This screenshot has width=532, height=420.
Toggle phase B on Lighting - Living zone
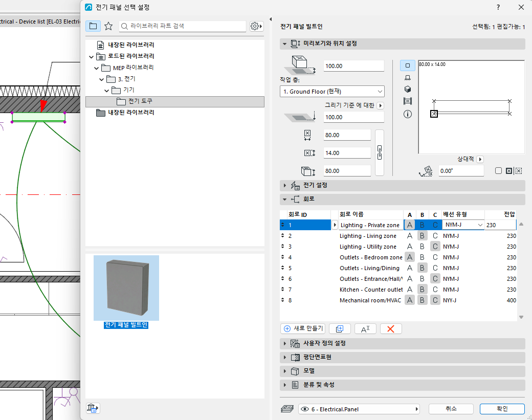422,236
